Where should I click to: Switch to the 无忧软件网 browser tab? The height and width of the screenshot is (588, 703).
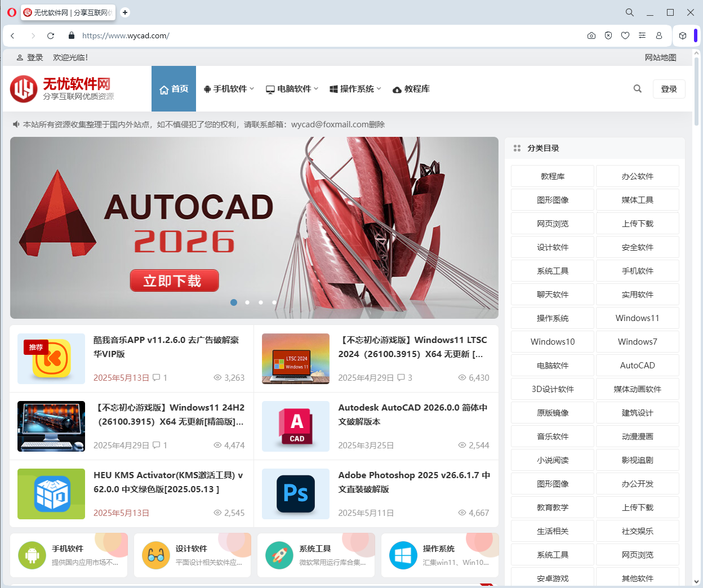68,12
